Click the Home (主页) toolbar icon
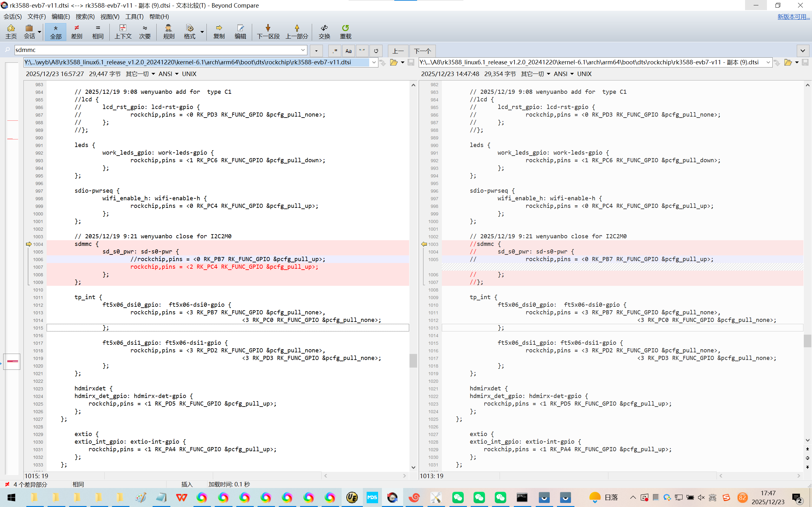 [11, 31]
